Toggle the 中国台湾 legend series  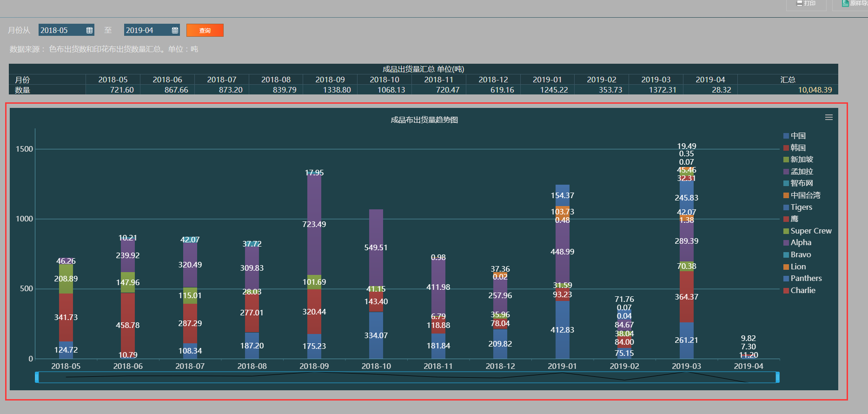click(802, 195)
